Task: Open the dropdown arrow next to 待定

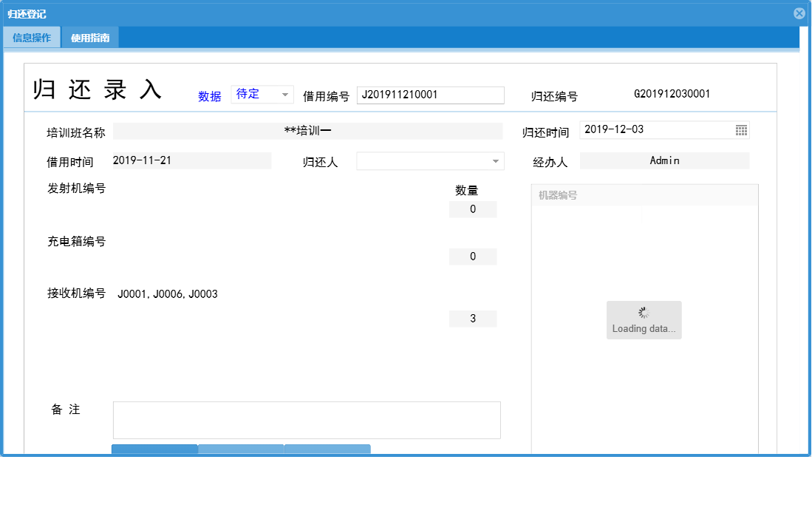Action: pyautogui.click(x=285, y=94)
